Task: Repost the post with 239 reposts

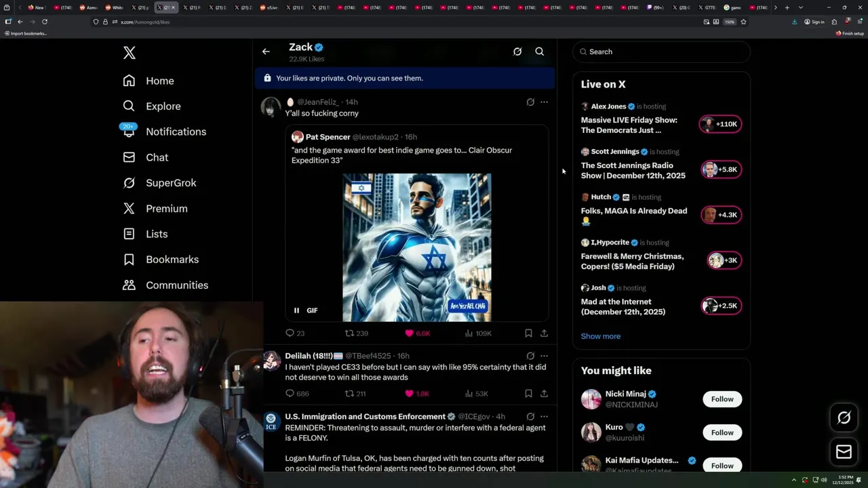Action: (x=357, y=333)
